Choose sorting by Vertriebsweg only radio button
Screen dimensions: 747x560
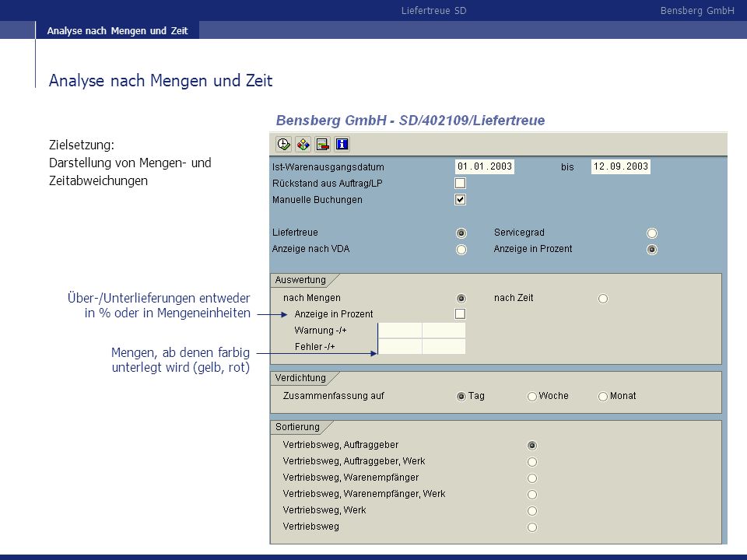(532, 527)
